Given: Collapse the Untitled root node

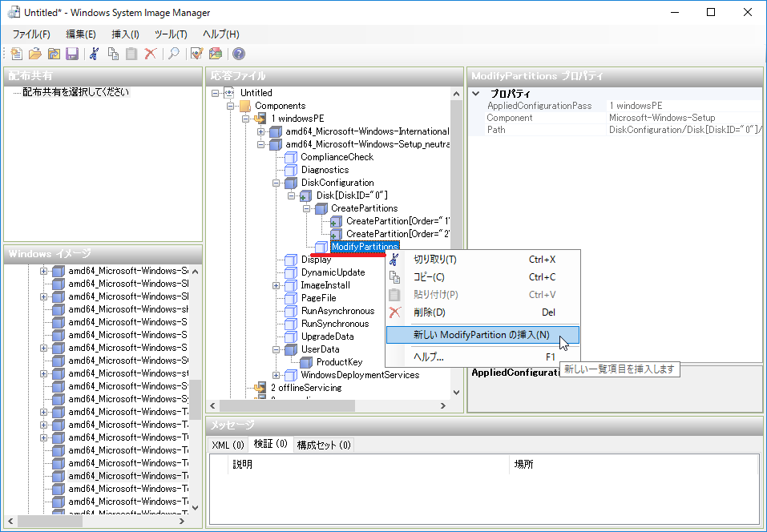Looking at the screenshot, I should pyautogui.click(x=216, y=93).
